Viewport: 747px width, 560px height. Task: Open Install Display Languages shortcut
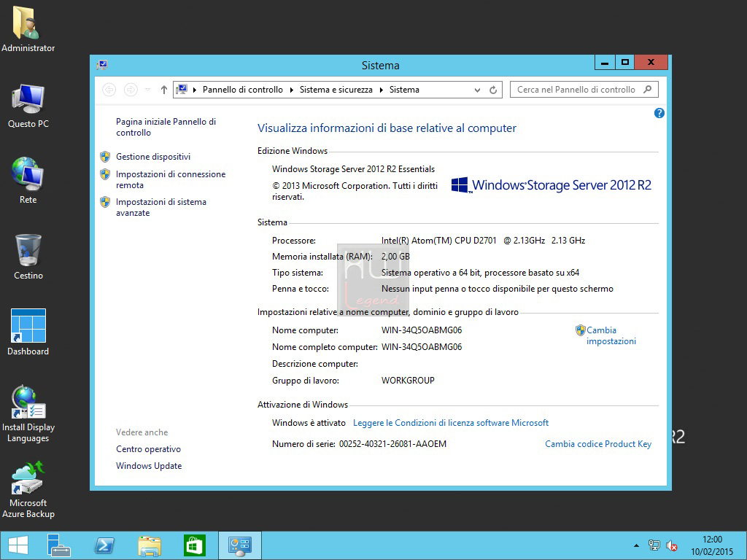[28, 413]
